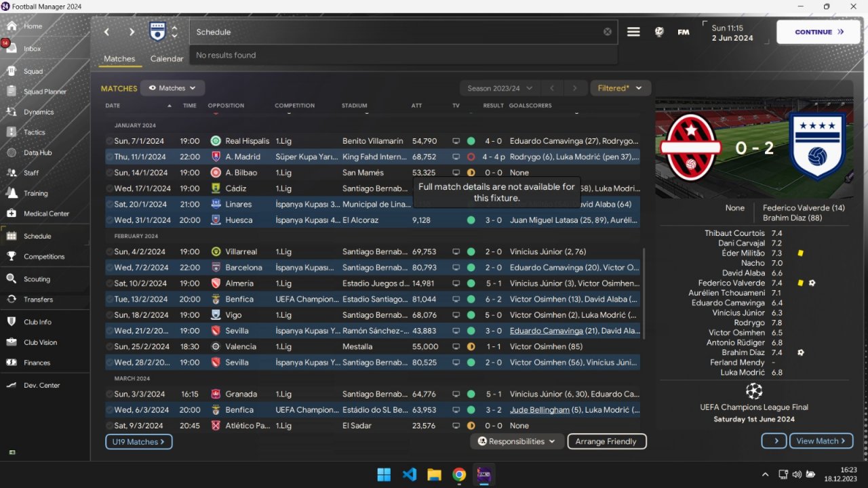Open the Tactics board icon
The image size is (868, 488).
pyautogui.click(x=12, y=132)
